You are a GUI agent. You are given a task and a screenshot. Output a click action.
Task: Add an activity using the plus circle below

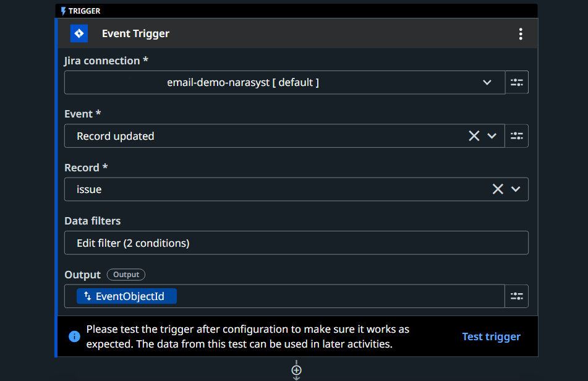point(297,370)
